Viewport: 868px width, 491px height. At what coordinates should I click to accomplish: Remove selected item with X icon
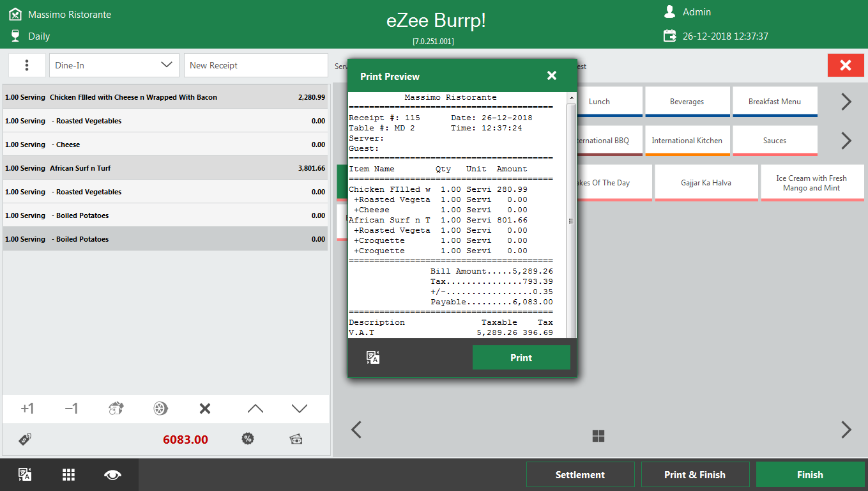pyautogui.click(x=205, y=409)
